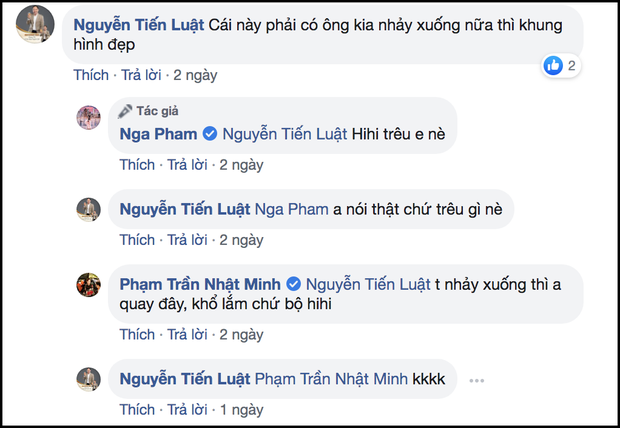Open Phạm Trần Nhật Minh's profile name link
This screenshot has width=620, height=428.
[201, 284]
